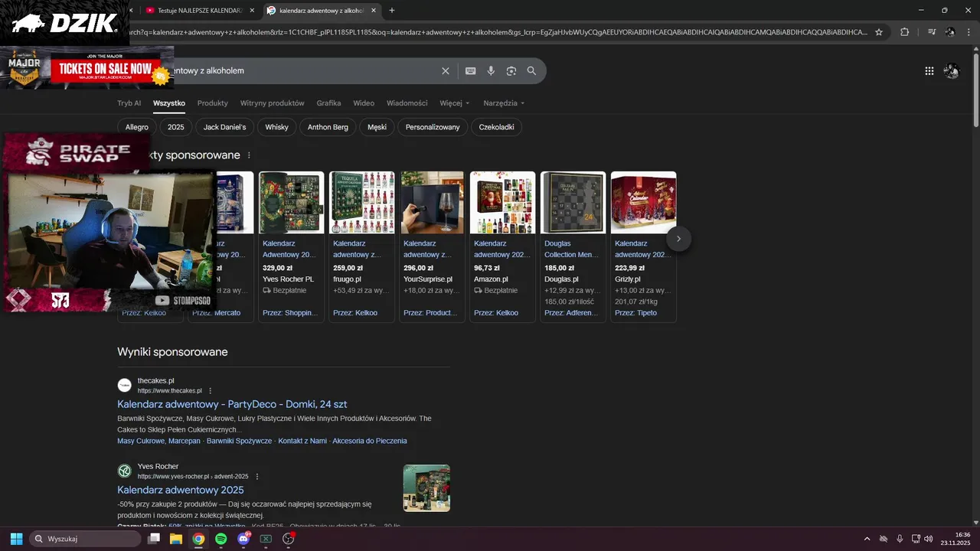The width and height of the screenshot is (980, 551).
Task: Click the Windows taskbar 'Wyszukaj' search box
Action: 85,539
